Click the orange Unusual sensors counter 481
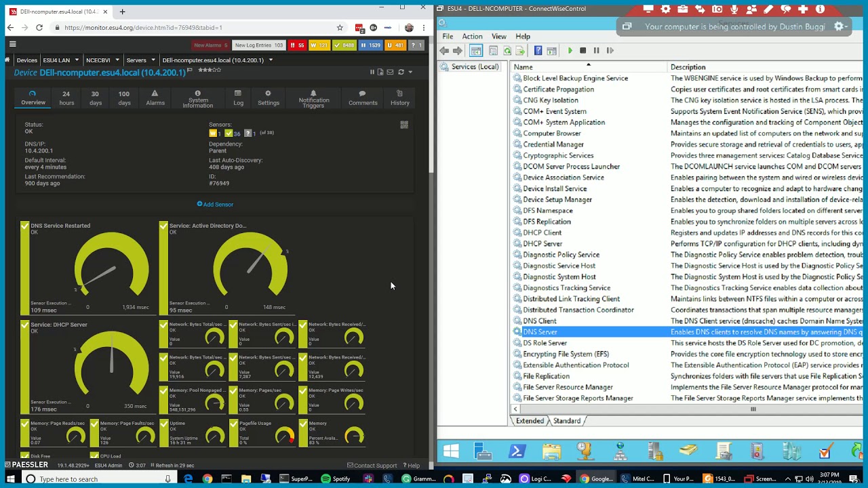The width and height of the screenshot is (868, 488). tap(395, 45)
